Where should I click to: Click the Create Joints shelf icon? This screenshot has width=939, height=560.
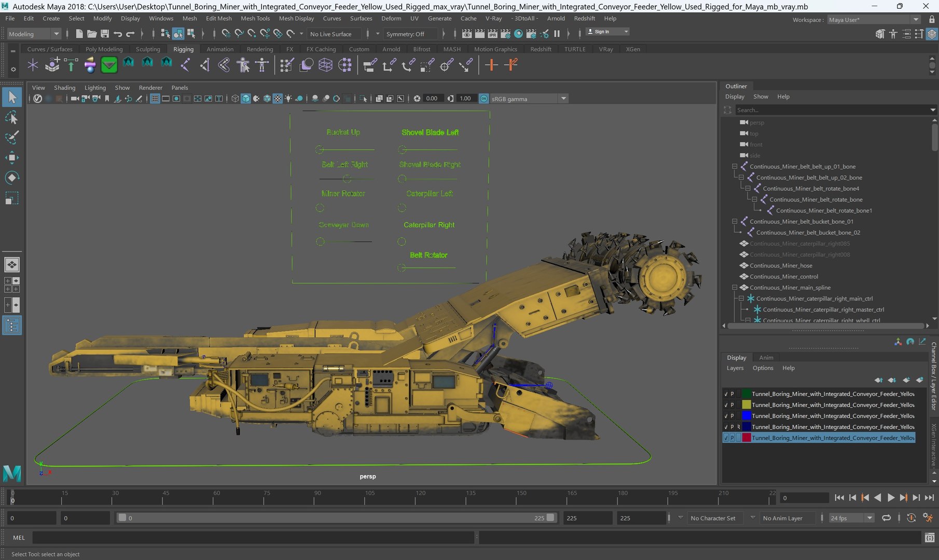tap(185, 65)
